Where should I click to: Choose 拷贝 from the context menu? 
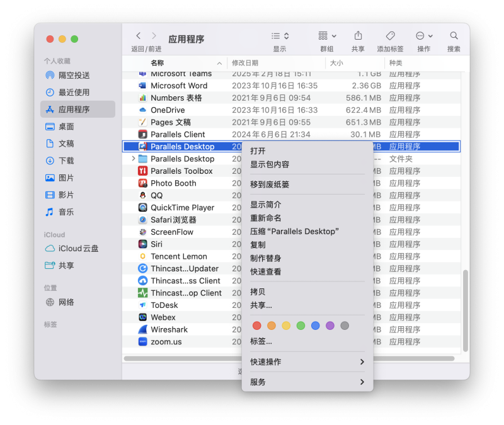[x=307, y=292]
